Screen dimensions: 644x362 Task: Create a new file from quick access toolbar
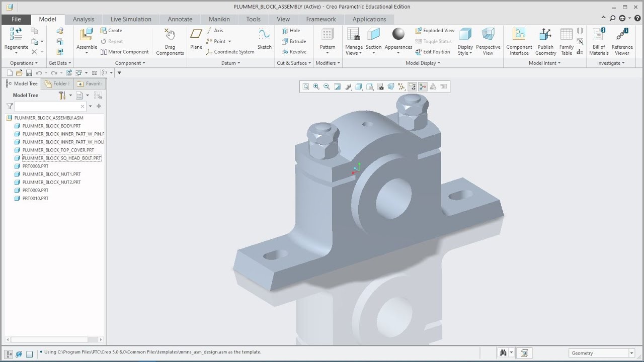click(10, 73)
